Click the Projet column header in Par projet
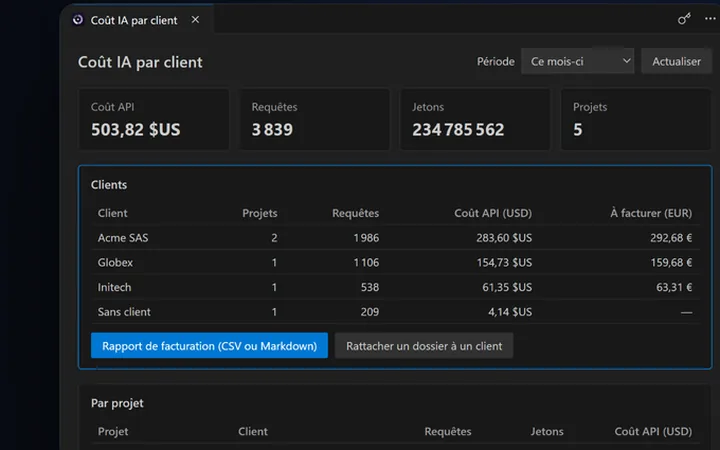This screenshot has height=450, width=720. (x=113, y=432)
